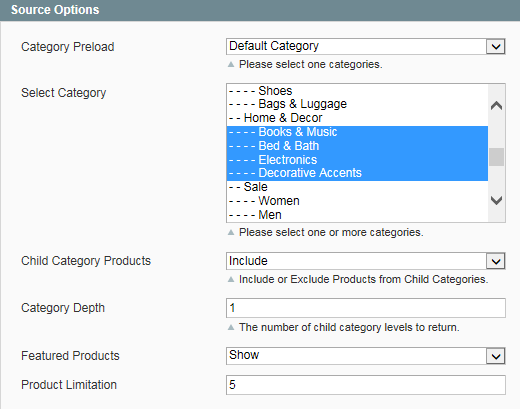Click the category list scrollbar thumb
Screen dimensions: 520x409
pos(496,157)
